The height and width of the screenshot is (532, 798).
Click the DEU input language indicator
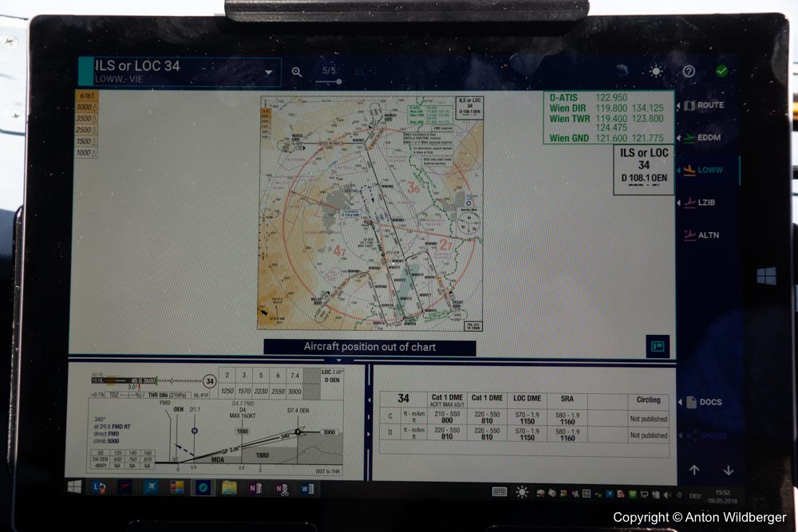695,496
